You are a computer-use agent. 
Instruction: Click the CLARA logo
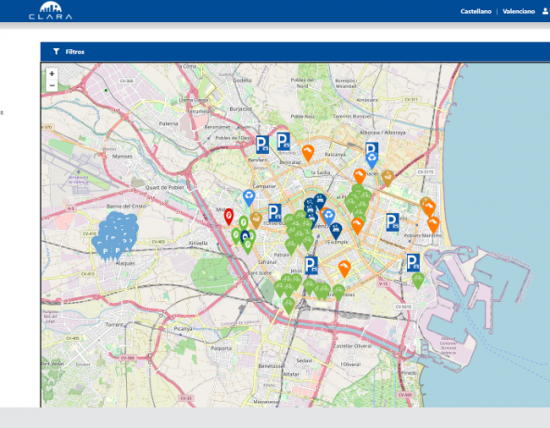51,11
